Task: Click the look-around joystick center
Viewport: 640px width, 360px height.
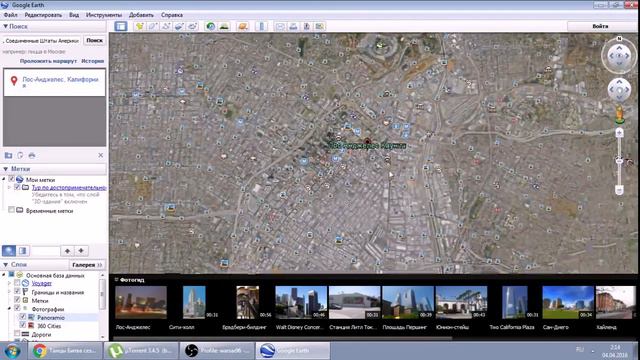Action: (x=619, y=56)
